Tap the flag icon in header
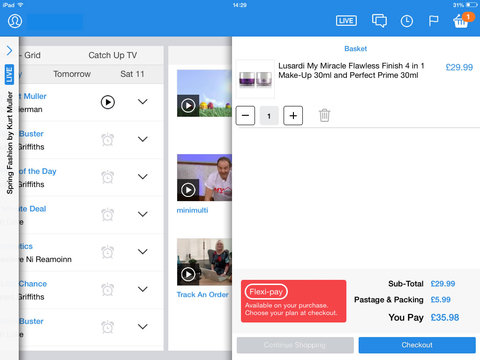Screen dimensions: 480x360 click(x=433, y=21)
